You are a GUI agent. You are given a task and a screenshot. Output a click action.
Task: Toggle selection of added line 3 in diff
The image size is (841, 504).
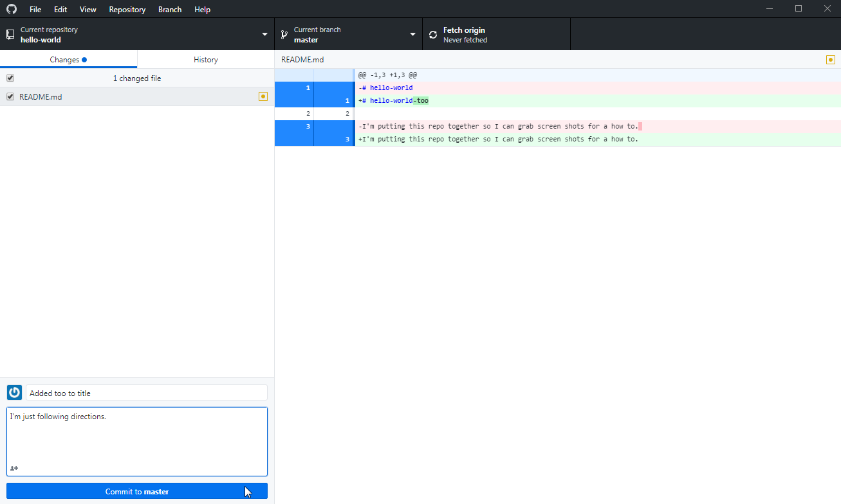click(x=314, y=139)
